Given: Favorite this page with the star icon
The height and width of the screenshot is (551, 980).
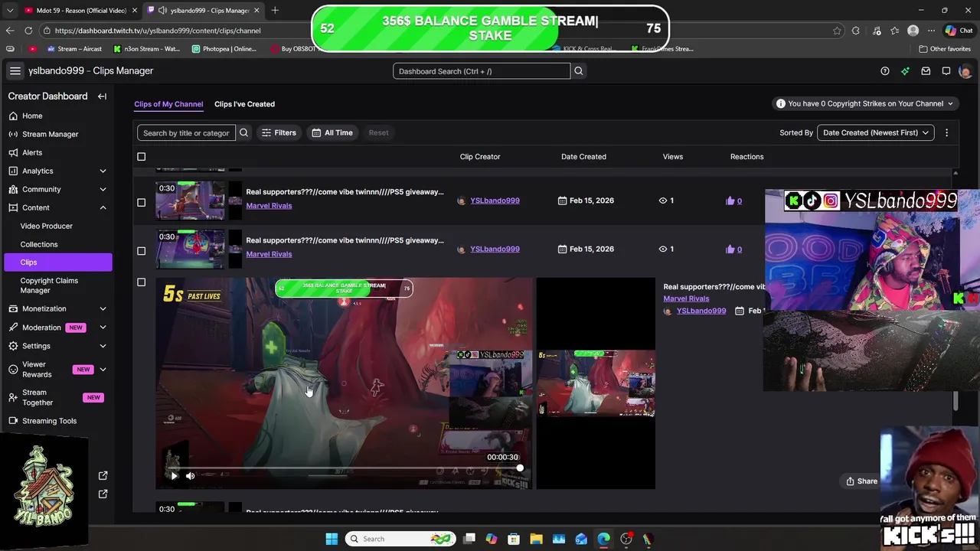Looking at the screenshot, I should pyautogui.click(x=837, y=31).
